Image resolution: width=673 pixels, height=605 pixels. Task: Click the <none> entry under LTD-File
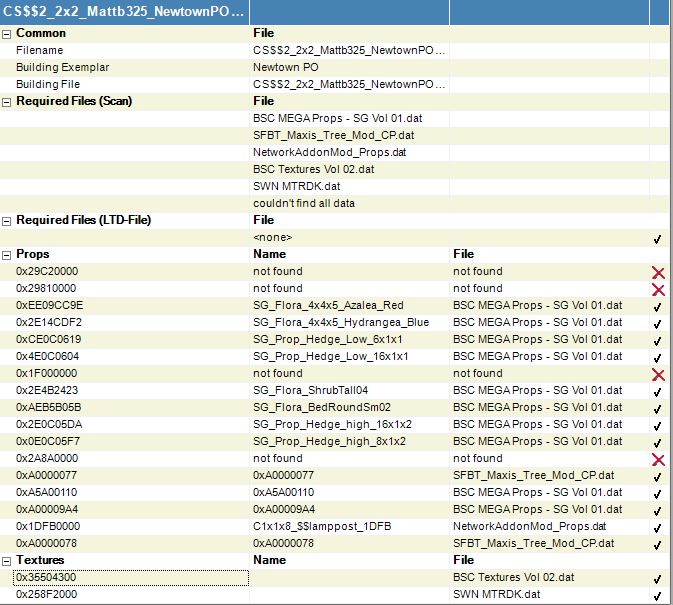click(273, 237)
